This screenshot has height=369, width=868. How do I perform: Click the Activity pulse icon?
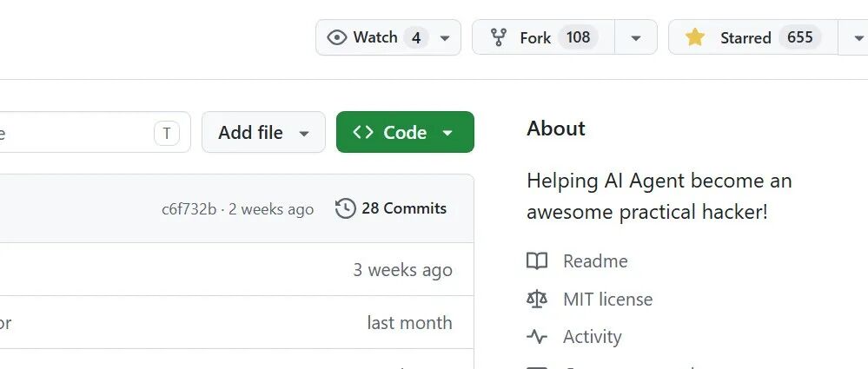537,337
